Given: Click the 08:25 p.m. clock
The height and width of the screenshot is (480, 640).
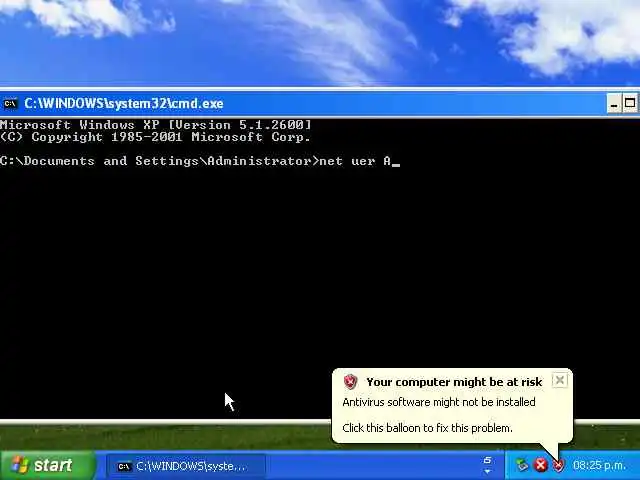Looking at the screenshot, I should pyautogui.click(x=599, y=465).
